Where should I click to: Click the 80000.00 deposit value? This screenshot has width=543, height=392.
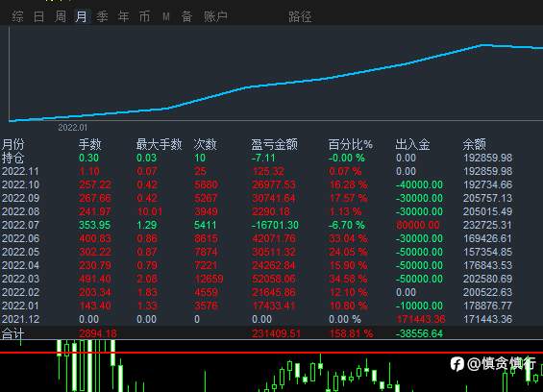tap(418, 225)
